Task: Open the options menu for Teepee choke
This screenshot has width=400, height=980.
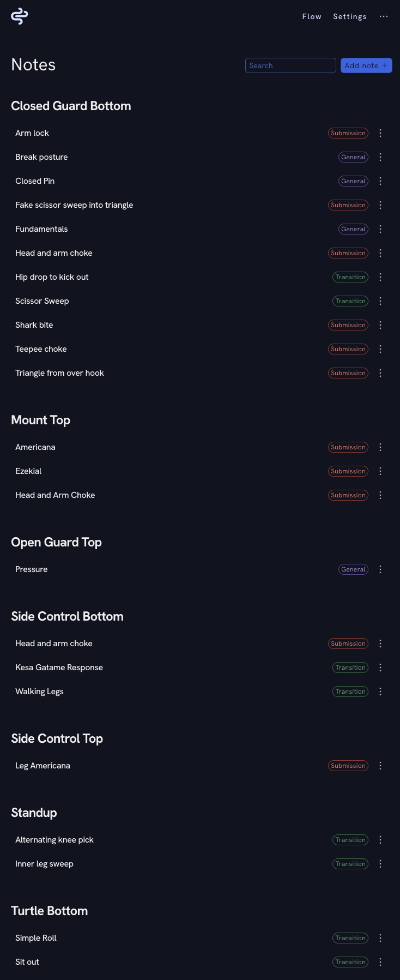Action: point(380,348)
